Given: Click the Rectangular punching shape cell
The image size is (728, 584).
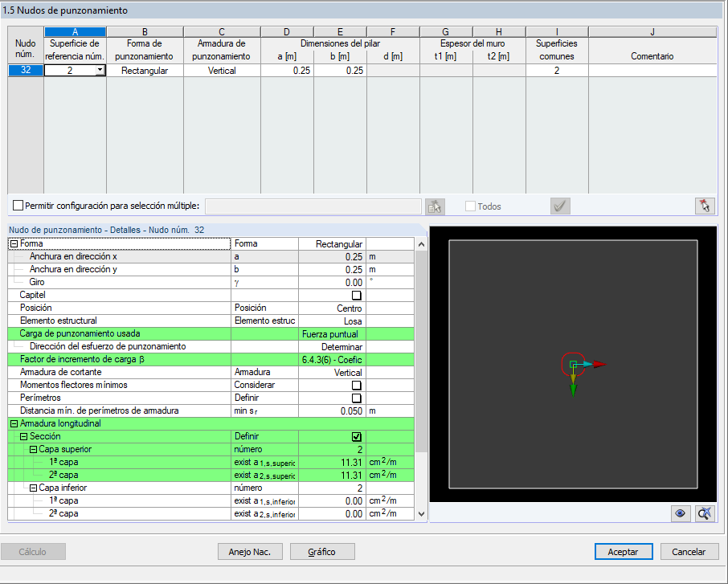Looking at the screenshot, I should tap(145, 71).
